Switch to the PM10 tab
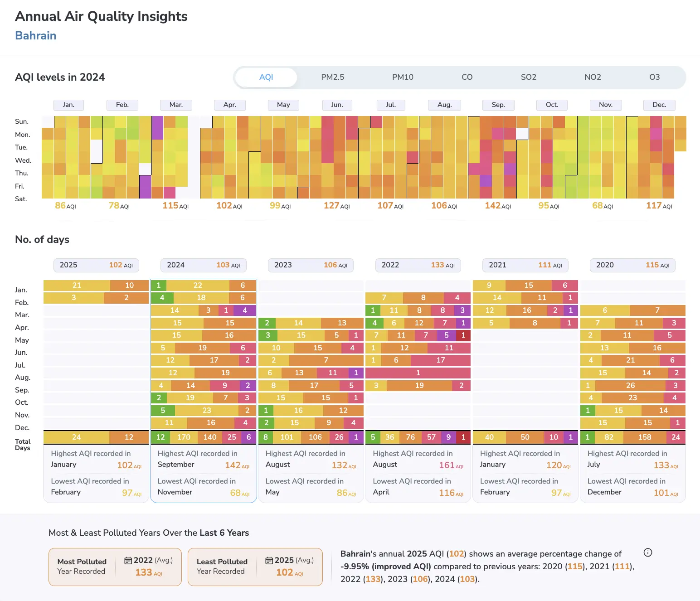The image size is (700, 601). [403, 77]
